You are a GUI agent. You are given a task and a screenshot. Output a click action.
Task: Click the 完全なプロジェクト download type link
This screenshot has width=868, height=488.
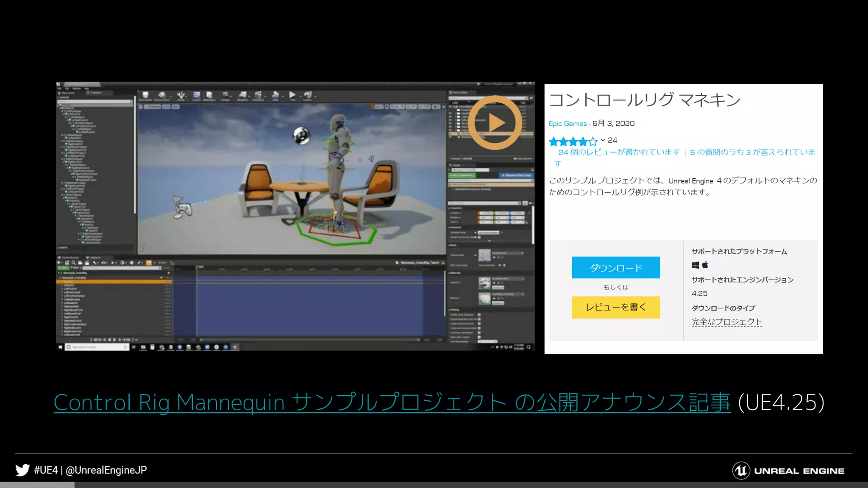(x=727, y=322)
